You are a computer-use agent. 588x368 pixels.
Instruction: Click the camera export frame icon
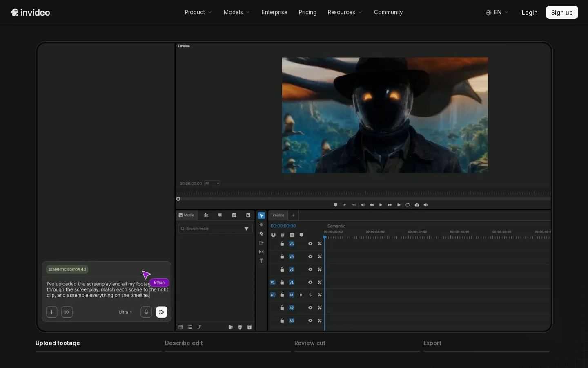click(x=416, y=205)
